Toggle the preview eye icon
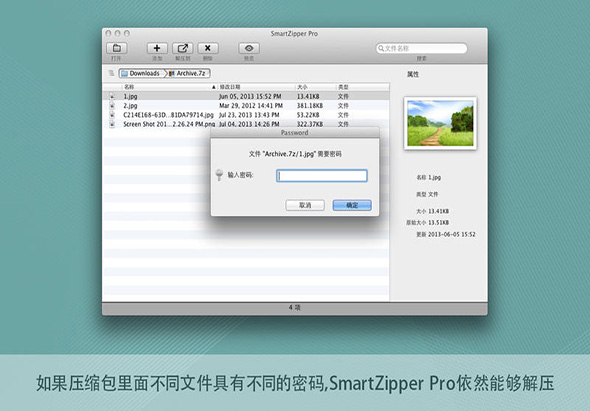The height and width of the screenshot is (411, 590). [x=249, y=48]
